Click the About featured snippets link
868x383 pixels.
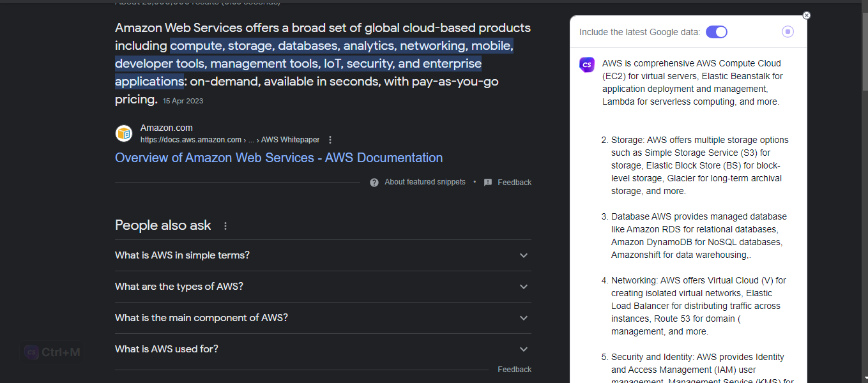pyautogui.click(x=425, y=182)
